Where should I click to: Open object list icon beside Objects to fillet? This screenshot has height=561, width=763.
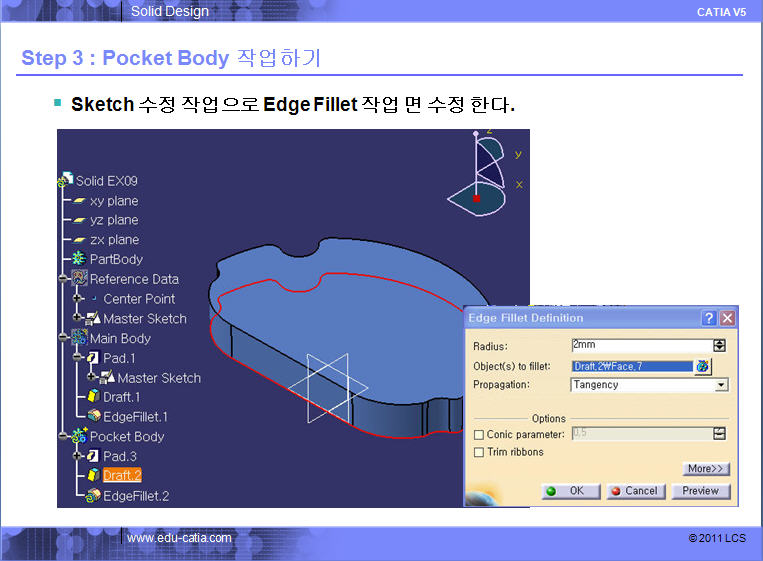tap(703, 366)
